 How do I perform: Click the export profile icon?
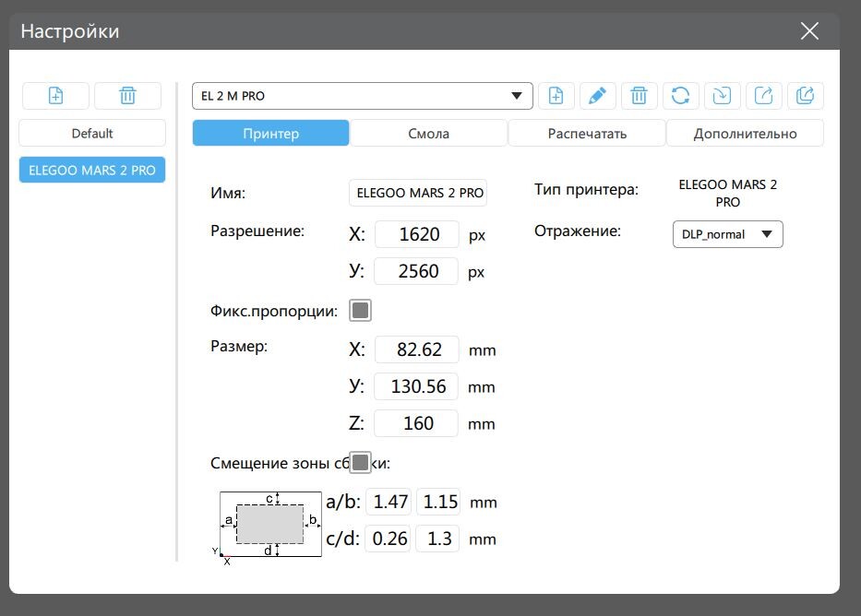point(763,96)
